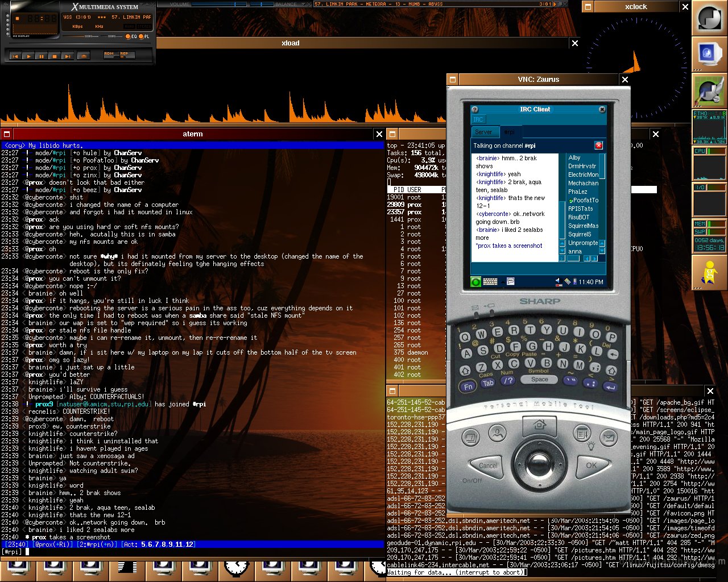The height and width of the screenshot is (582, 728).
Task: Pause playback in XMMS
Action: pyautogui.click(x=42, y=56)
